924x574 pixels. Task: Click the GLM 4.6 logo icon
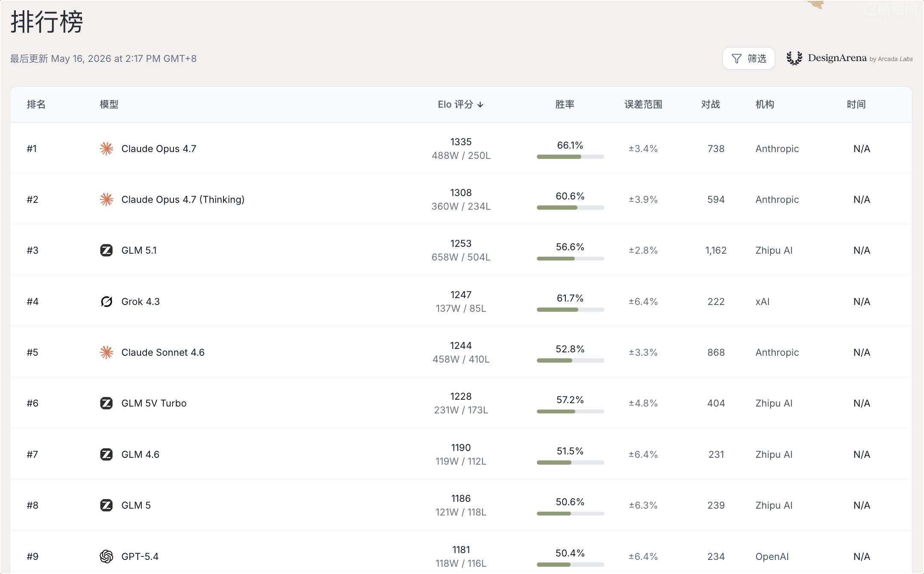pos(106,454)
